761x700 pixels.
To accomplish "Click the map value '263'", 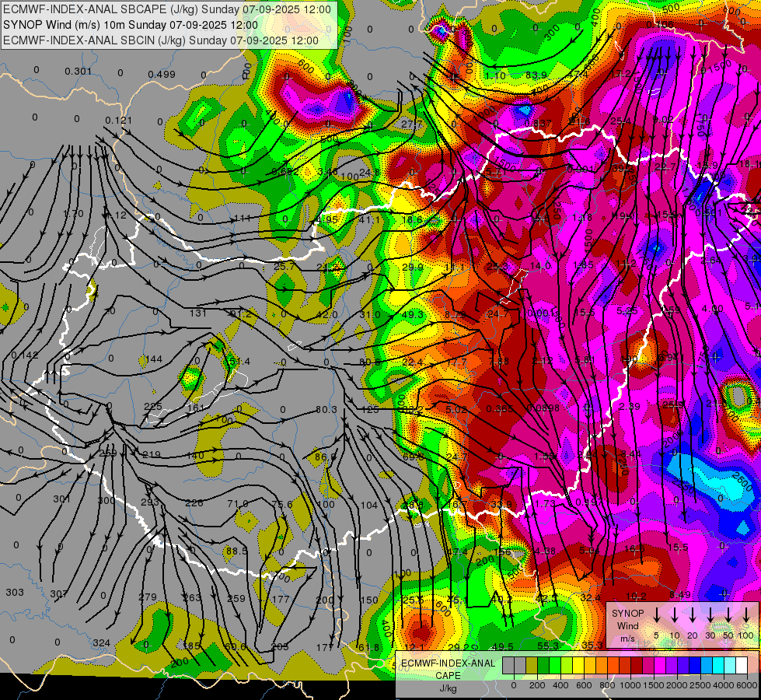I will 192,597.
